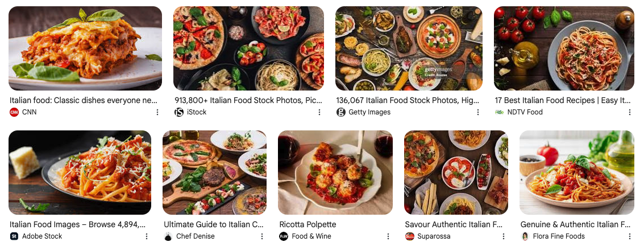Viewport: 644px width, 250px height.
Task: Open 'Ultimate Guide to Italian' title link
Action: point(214,224)
